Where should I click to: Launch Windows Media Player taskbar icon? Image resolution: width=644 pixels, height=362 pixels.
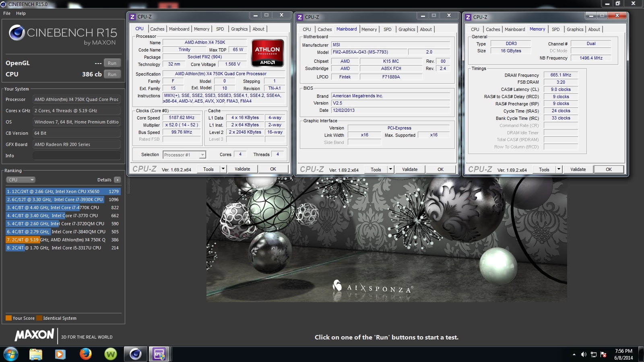click(60, 354)
